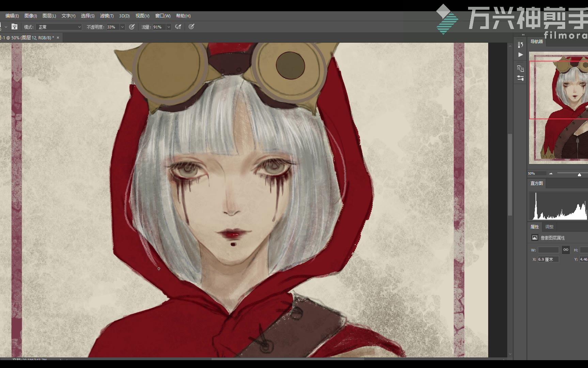Toggle pressure for size icon
This screenshot has height=368, width=588.
coord(191,27)
